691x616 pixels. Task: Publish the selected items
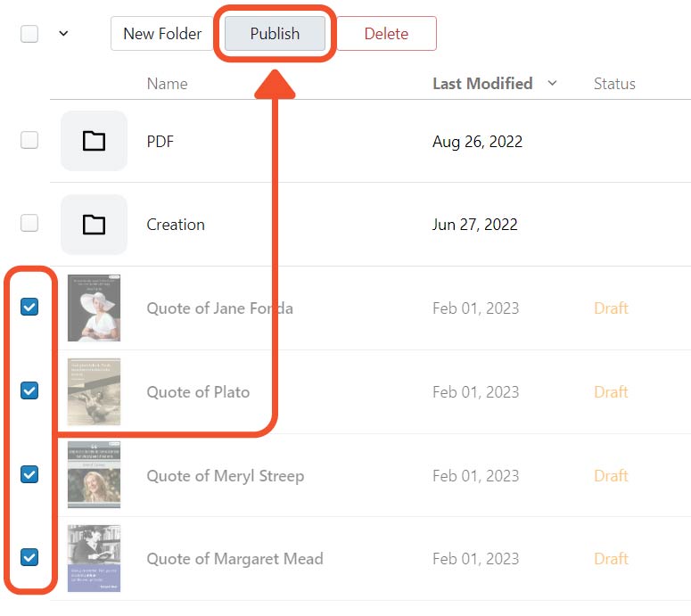click(x=275, y=34)
